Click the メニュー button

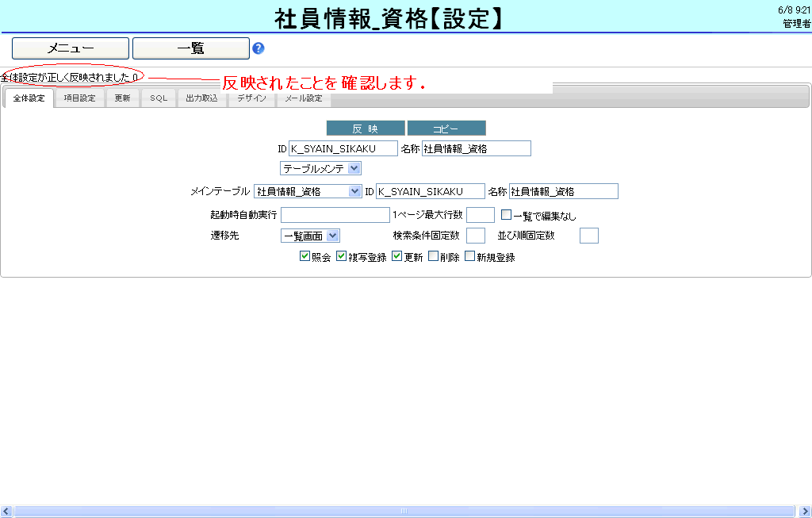(x=71, y=48)
